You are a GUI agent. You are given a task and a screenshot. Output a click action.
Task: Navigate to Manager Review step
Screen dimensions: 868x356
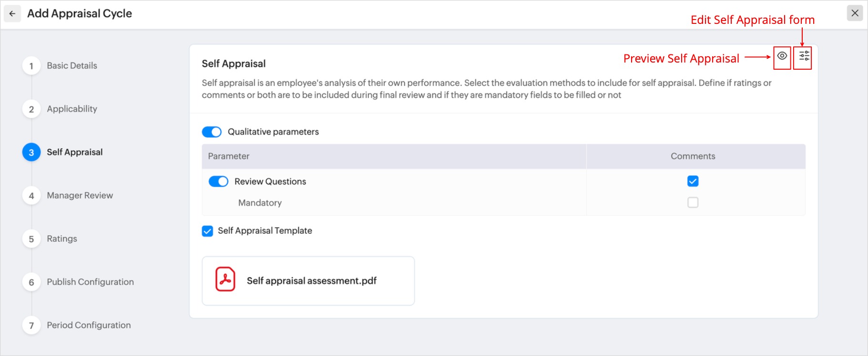pos(80,196)
